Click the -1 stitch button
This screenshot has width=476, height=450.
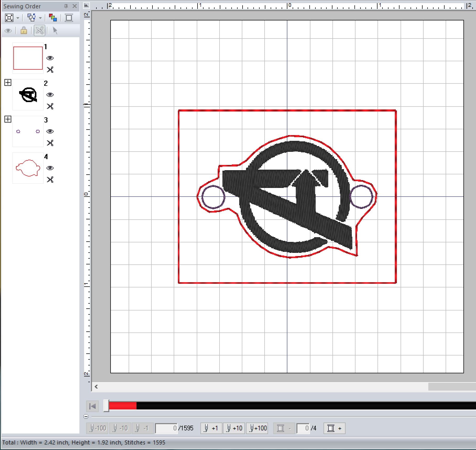click(x=143, y=428)
